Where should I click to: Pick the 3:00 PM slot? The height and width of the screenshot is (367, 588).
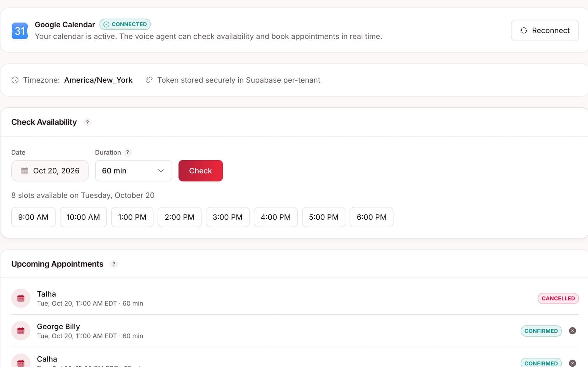point(228,217)
